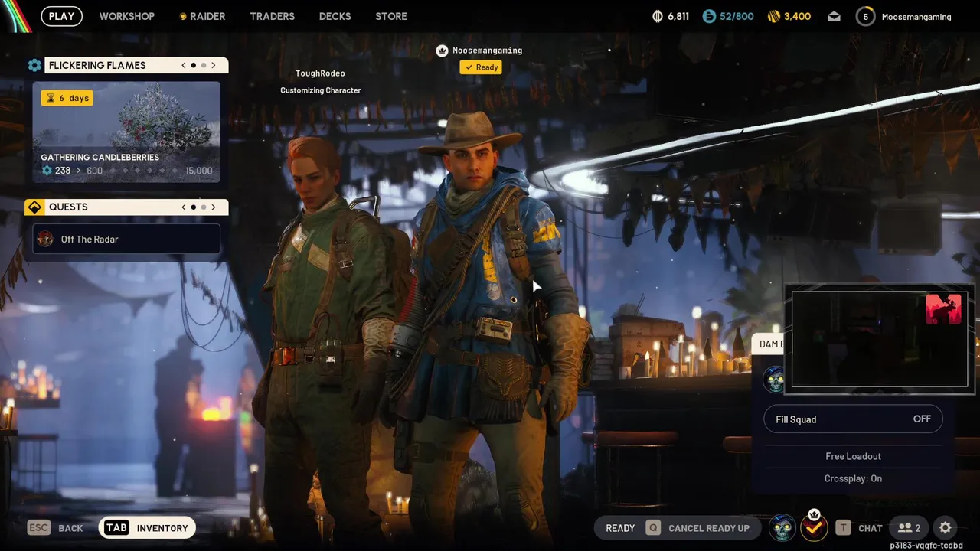Open the STORE tab

391,16
